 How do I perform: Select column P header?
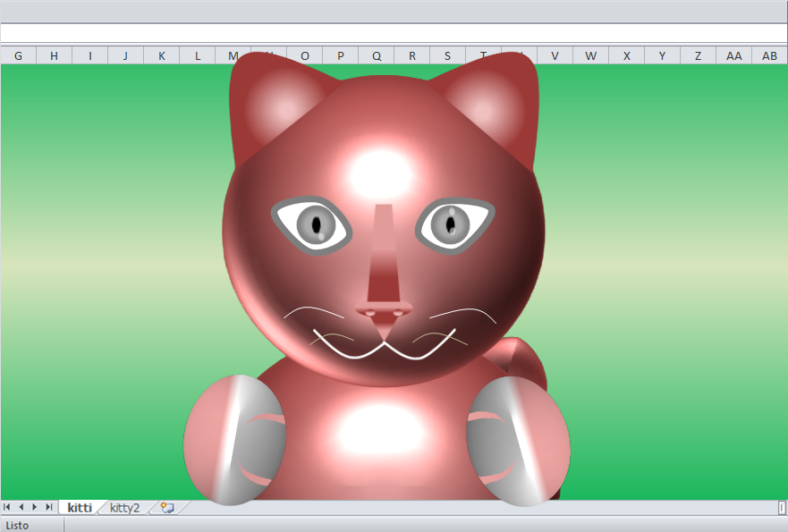pyautogui.click(x=340, y=55)
